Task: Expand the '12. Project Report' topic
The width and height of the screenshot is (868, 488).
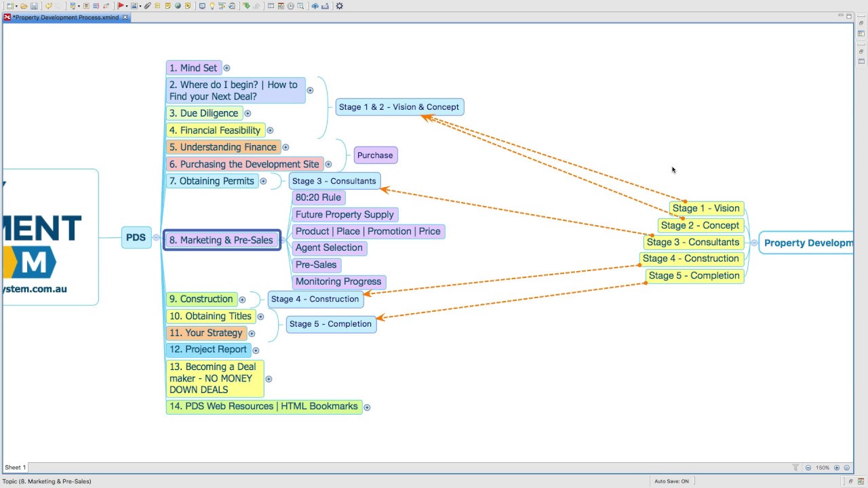Action: (256, 350)
